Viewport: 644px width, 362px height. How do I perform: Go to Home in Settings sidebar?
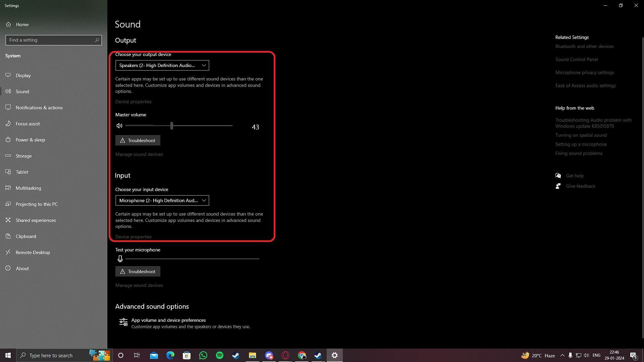pos(54,24)
